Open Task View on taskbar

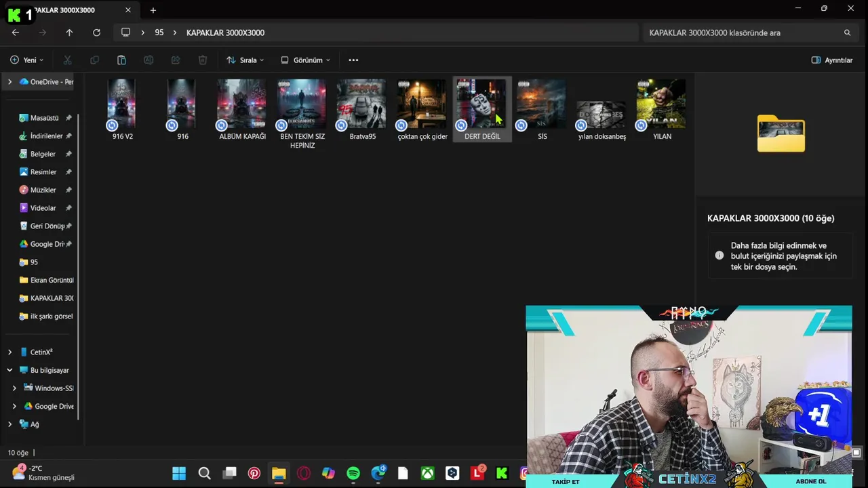pos(229,473)
